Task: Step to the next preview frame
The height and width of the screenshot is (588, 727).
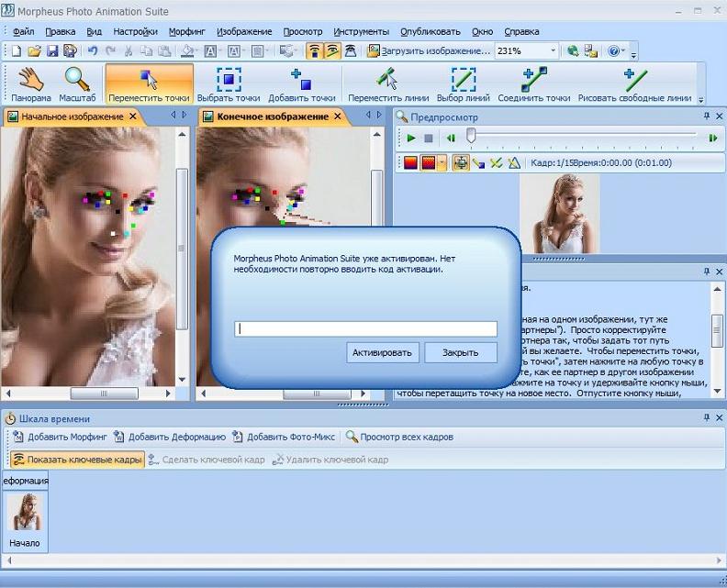Action: point(712,139)
